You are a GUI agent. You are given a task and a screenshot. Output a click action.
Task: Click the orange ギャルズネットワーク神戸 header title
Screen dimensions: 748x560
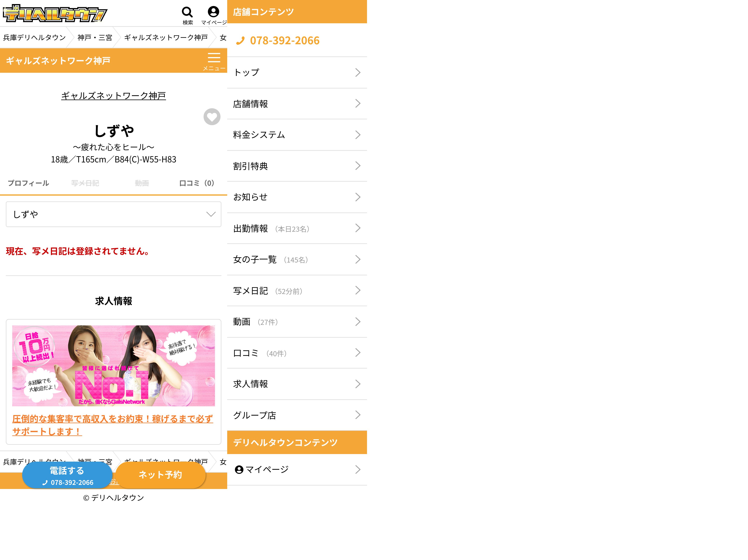point(58,61)
